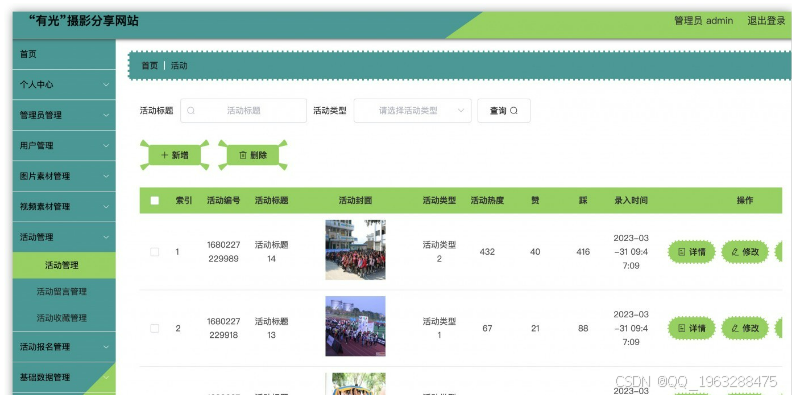The image size is (792, 395).
Task: Click 活动编号 cell 1680227229989
Action: pos(223,252)
